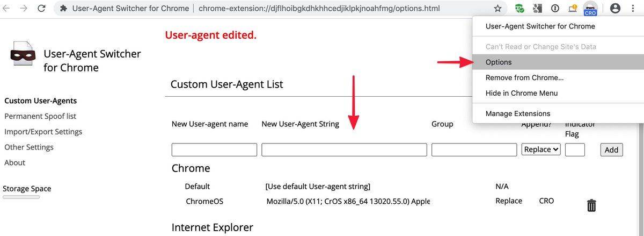The height and width of the screenshot is (236, 644).
Task: Open the Append Replace dropdown
Action: point(541,150)
